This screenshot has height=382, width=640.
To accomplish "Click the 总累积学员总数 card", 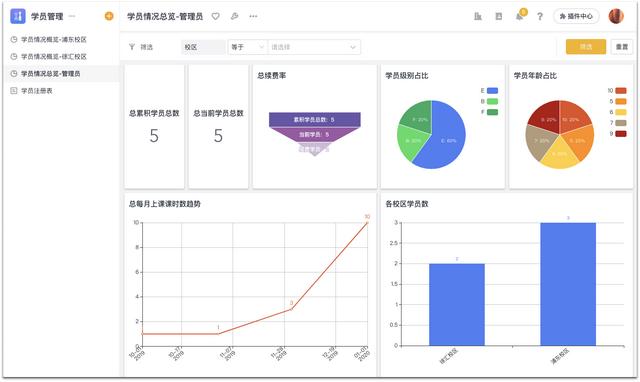I will 154,126.
